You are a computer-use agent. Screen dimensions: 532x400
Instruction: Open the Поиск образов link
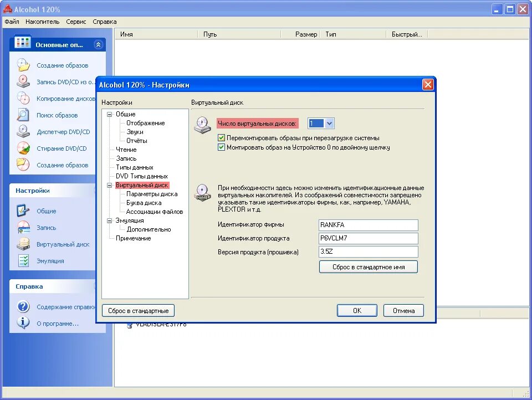click(57, 115)
